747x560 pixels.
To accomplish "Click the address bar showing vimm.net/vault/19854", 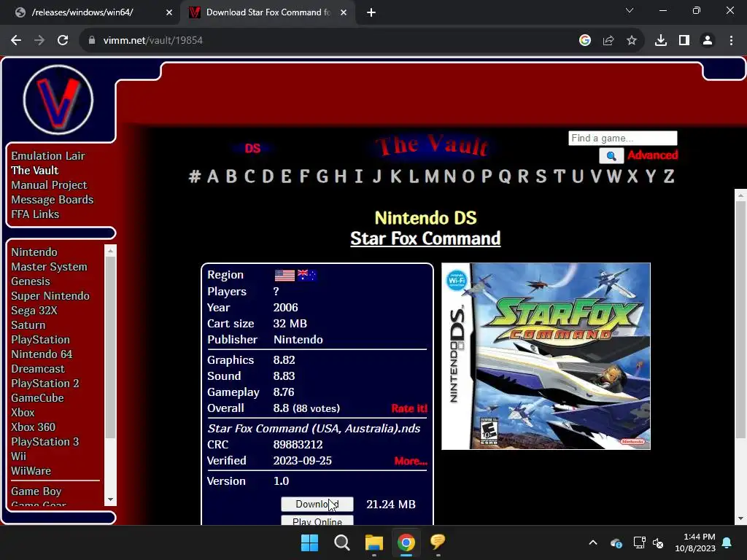I will click(329, 41).
